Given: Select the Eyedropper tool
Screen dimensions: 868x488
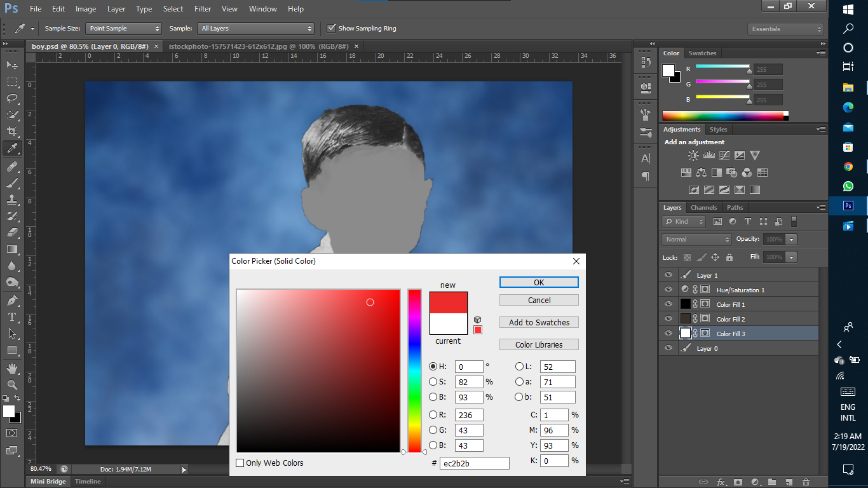Looking at the screenshot, I should pyautogui.click(x=11, y=148).
